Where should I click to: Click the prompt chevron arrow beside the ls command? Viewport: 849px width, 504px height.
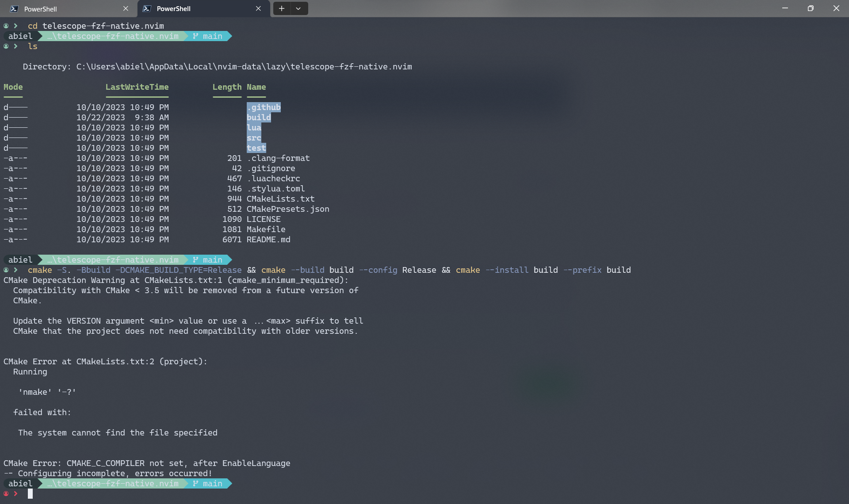point(15,46)
